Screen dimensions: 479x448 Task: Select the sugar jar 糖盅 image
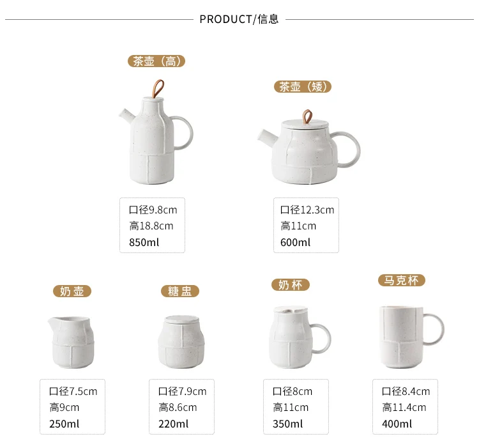click(x=181, y=342)
